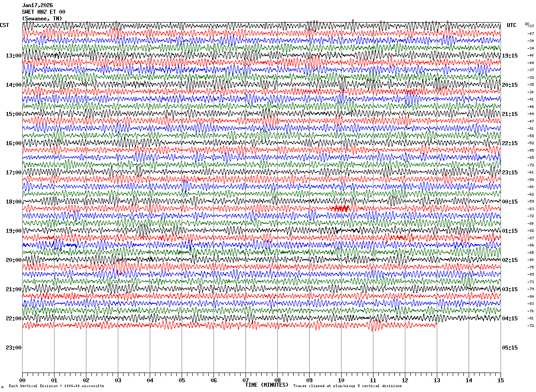
Task: Click DC offset value -79 beside 03:15
Action: pos(530,289)
